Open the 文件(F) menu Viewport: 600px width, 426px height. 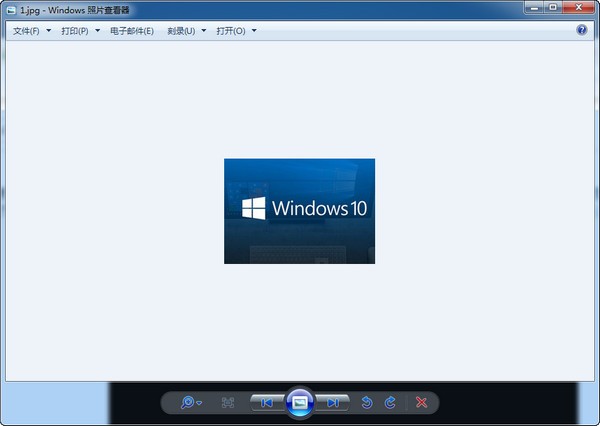point(26,31)
